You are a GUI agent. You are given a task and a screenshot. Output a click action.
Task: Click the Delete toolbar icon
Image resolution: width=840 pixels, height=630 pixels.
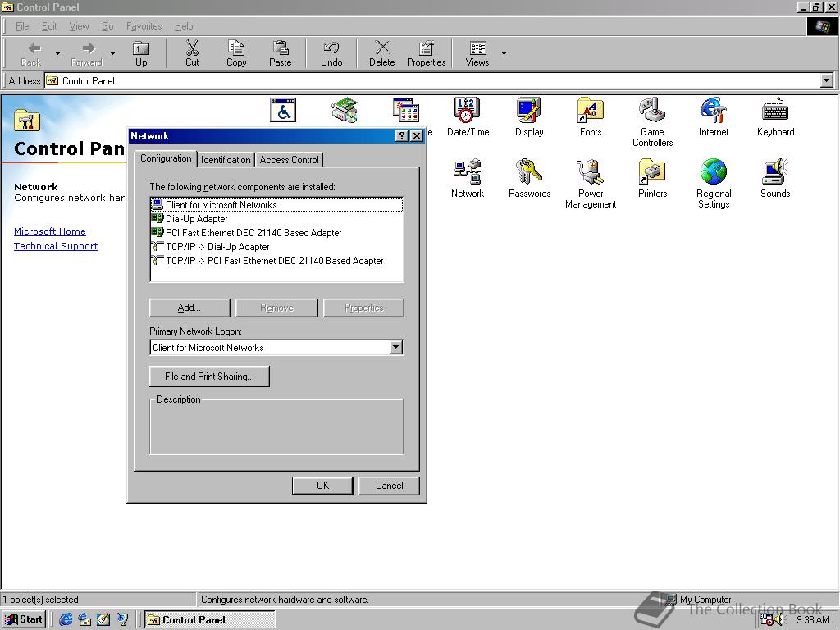[x=382, y=53]
